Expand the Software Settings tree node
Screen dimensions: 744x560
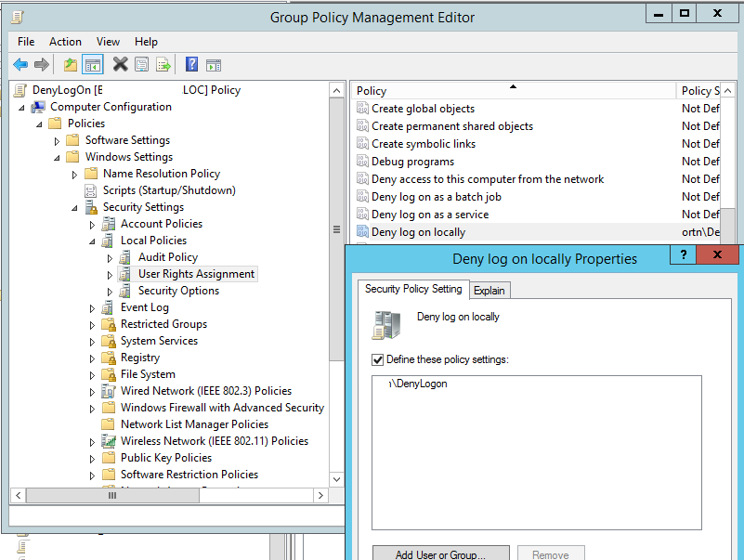point(57,141)
